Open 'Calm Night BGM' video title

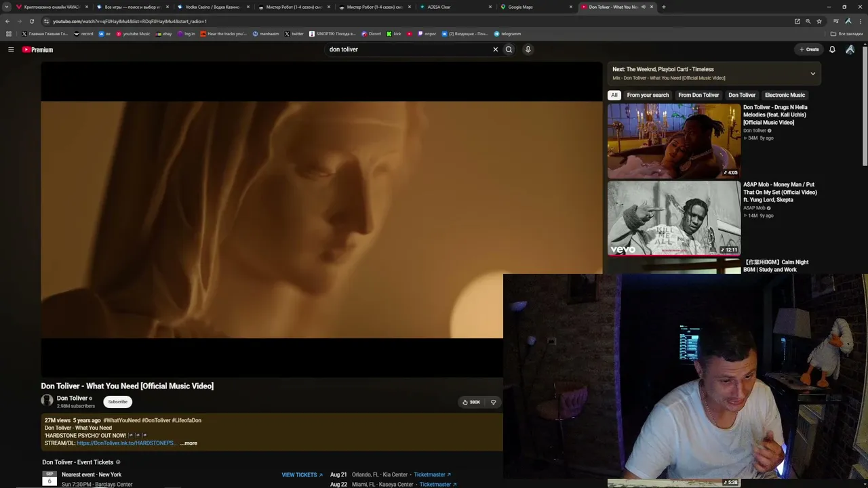click(776, 266)
